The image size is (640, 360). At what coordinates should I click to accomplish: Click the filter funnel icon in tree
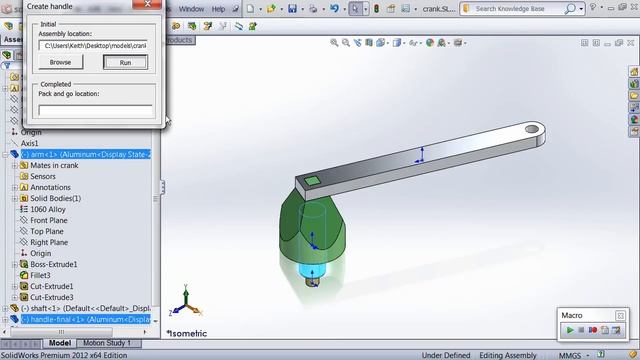pos(7,65)
